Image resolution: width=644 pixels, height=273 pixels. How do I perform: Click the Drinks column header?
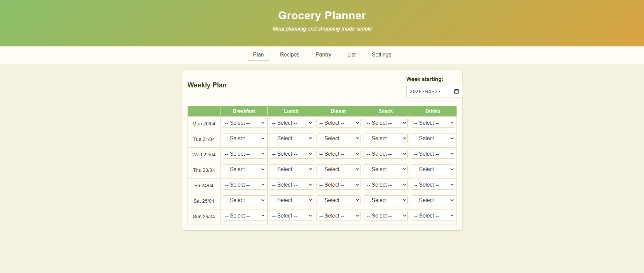[x=433, y=111]
